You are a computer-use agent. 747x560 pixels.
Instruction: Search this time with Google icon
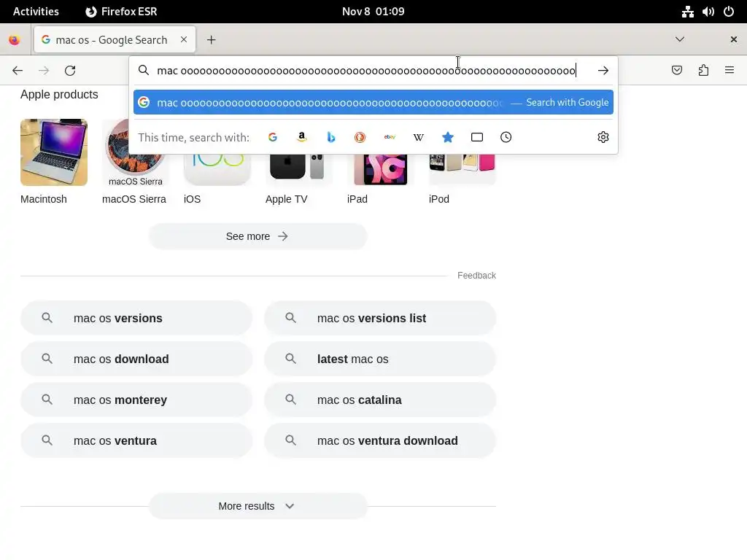pyautogui.click(x=273, y=137)
